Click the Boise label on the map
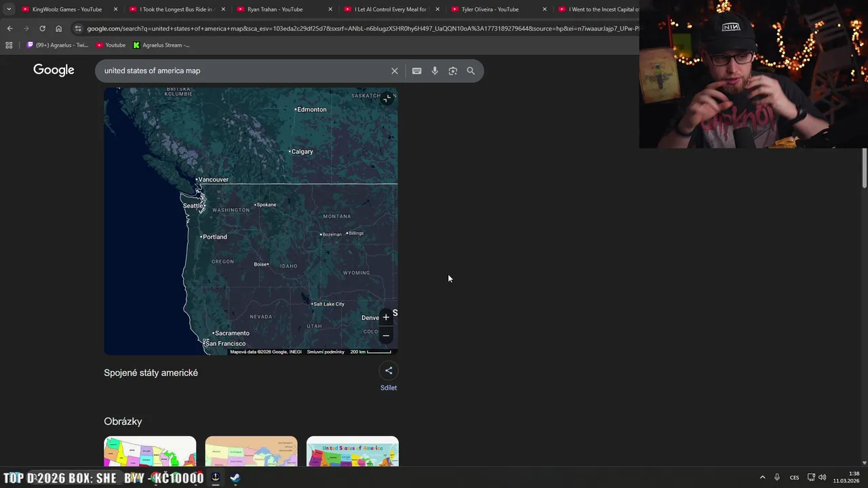 tap(260, 264)
